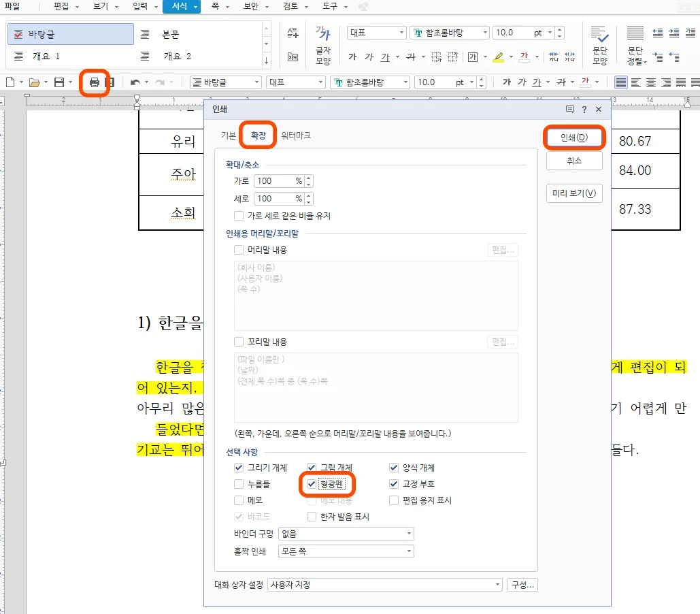Disable the 그리기 개체 checkbox
This screenshot has width=700, height=614.
point(239,468)
